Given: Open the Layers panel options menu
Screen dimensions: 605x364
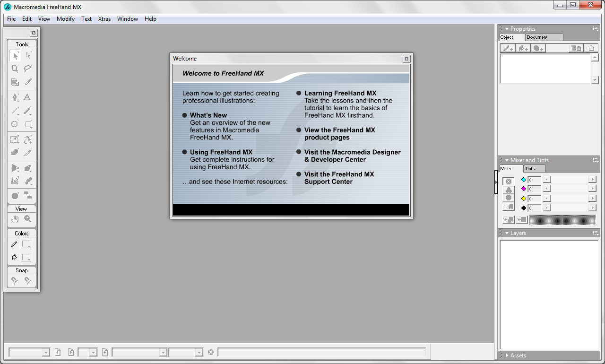Looking at the screenshot, I should [596, 233].
